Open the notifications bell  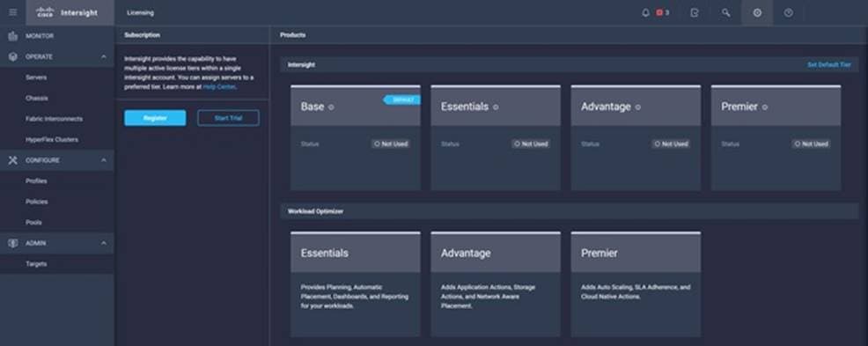[x=645, y=12]
